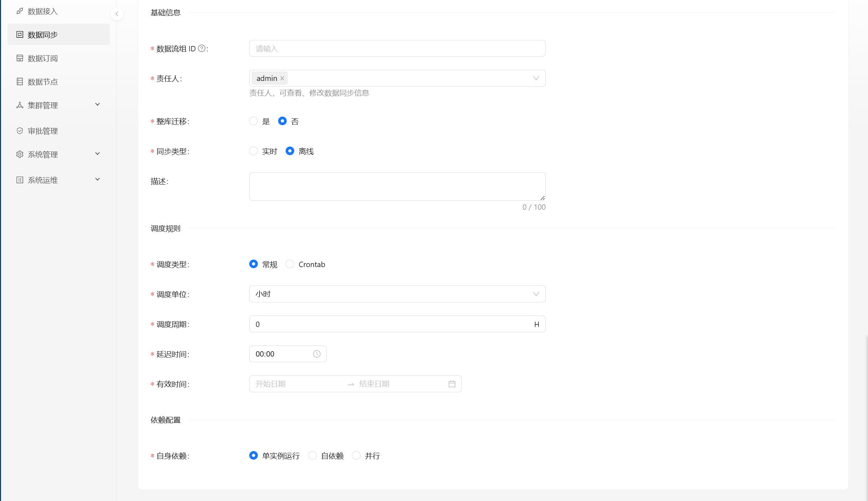Viewport: 868px width, 501px height.
Task: Click the clock icon in 延迟时间 field
Action: (x=317, y=354)
